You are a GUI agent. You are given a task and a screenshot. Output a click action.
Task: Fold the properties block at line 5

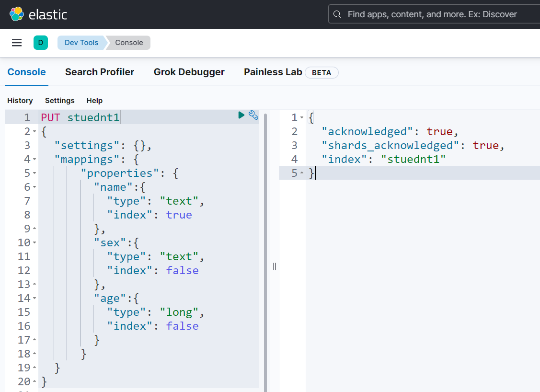coord(34,173)
